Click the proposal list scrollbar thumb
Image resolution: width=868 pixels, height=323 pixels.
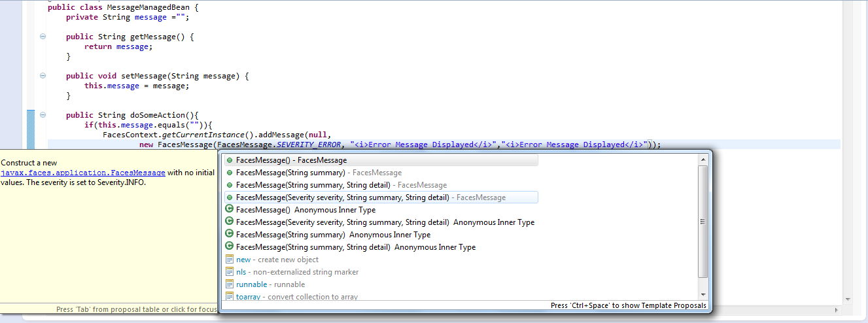(x=703, y=221)
